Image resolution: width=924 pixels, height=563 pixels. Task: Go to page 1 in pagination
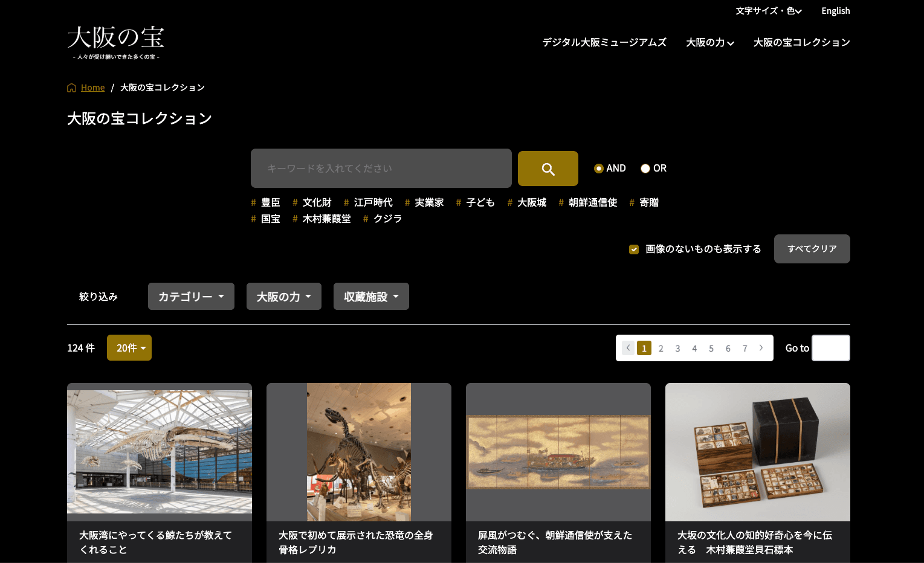coord(644,348)
